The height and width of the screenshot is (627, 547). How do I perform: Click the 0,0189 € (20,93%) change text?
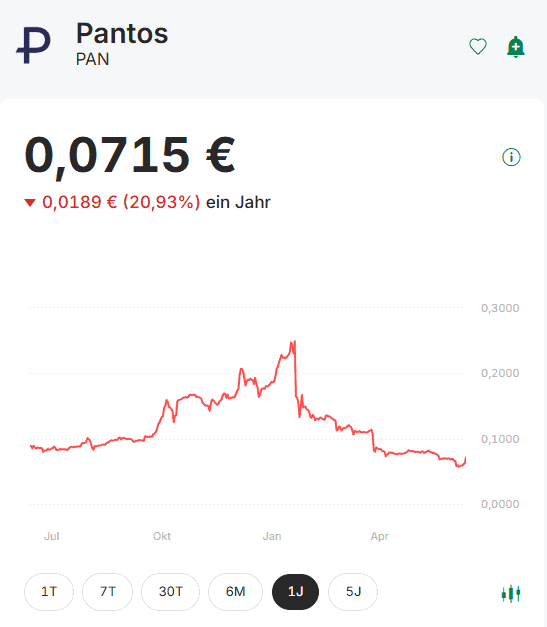pyautogui.click(x=121, y=202)
